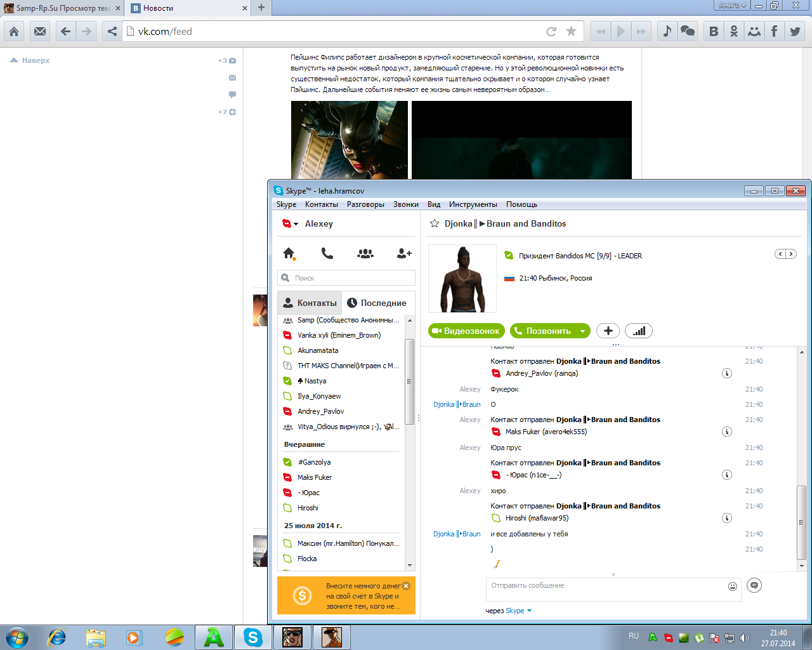812x650 pixels.
Task: Click Djonka profile avatar picture
Action: 462,279
